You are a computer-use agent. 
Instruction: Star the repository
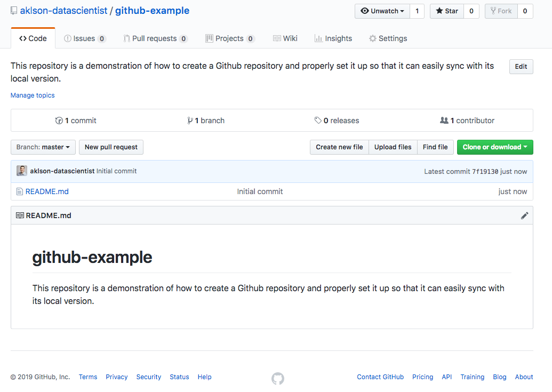pos(447,11)
